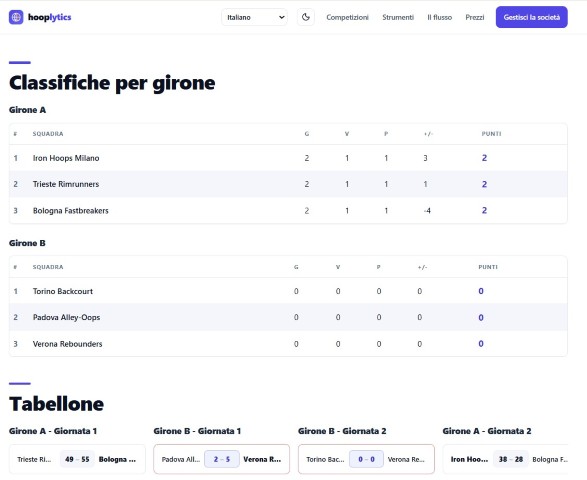Open the Strumenti menu item
This screenshot has height=480, width=587.
(398, 17)
